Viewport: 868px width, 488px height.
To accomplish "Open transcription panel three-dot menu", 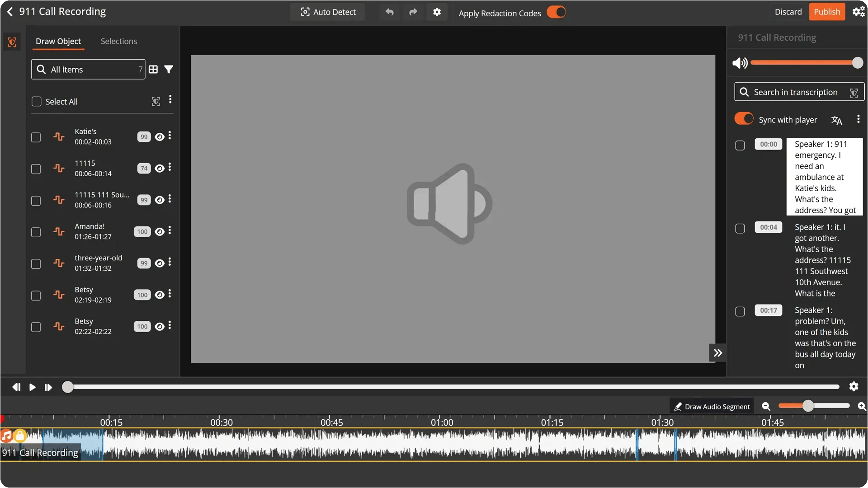I will point(858,119).
